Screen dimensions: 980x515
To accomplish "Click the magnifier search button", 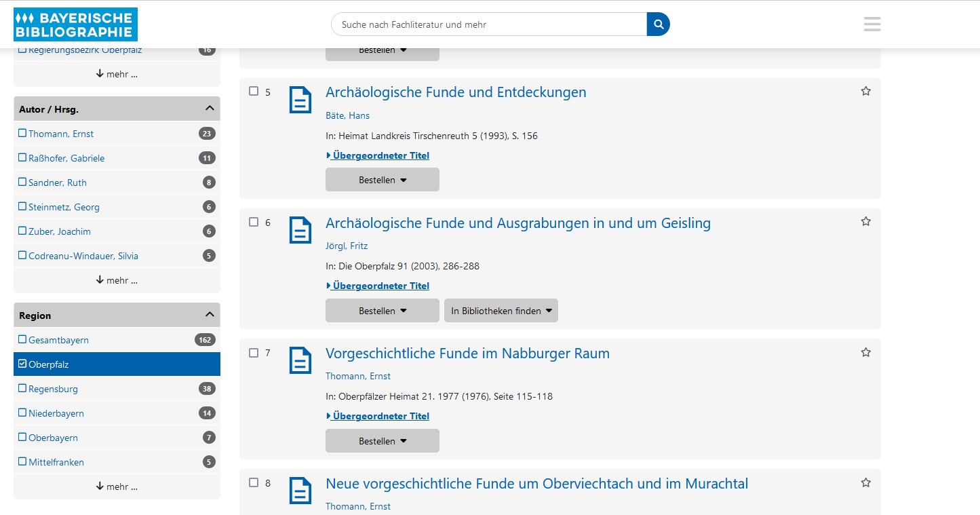I will tap(658, 24).
